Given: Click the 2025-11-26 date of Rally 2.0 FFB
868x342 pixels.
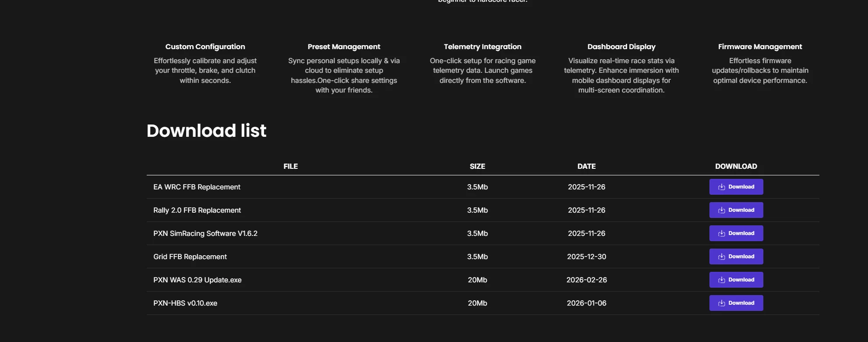Looking at the screenshot, I should coord(586,210).
